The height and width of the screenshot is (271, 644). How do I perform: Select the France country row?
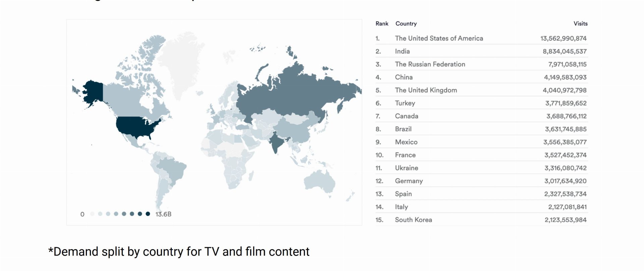click(481, 155)
